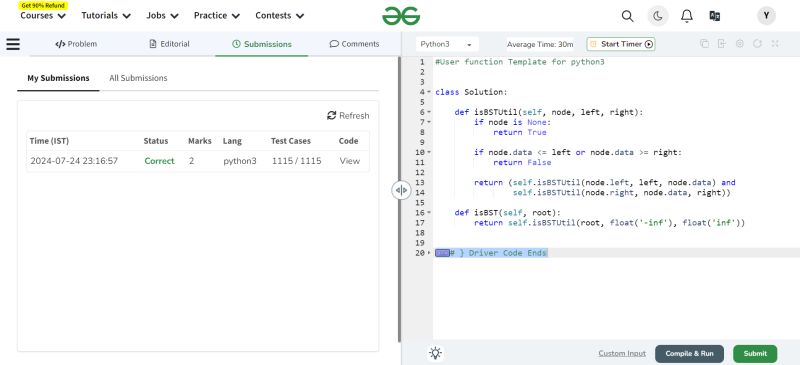This screenshot has width=800, height=365.
Task: Click the reset code icon
Action: 757,44
